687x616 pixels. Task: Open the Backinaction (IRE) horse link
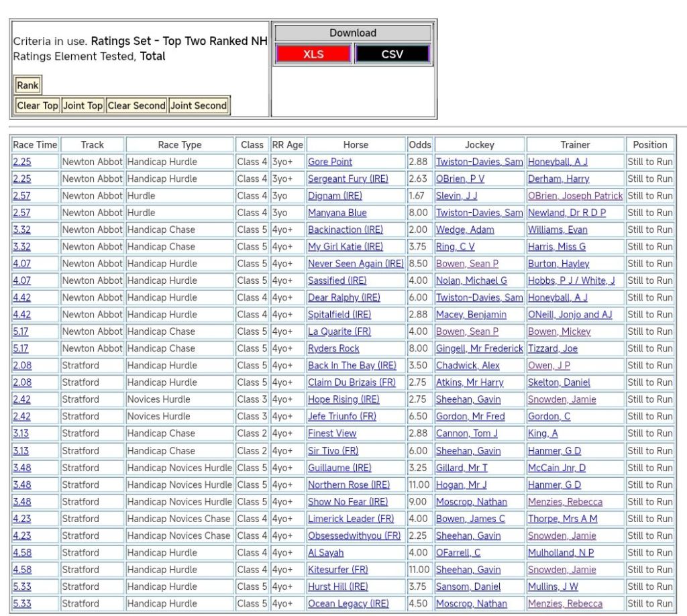(346, 229)
